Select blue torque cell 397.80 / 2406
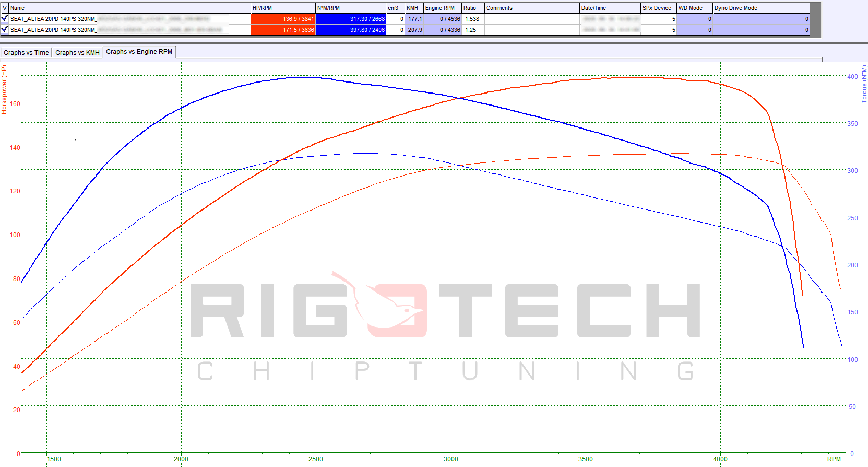 point(351,30)
